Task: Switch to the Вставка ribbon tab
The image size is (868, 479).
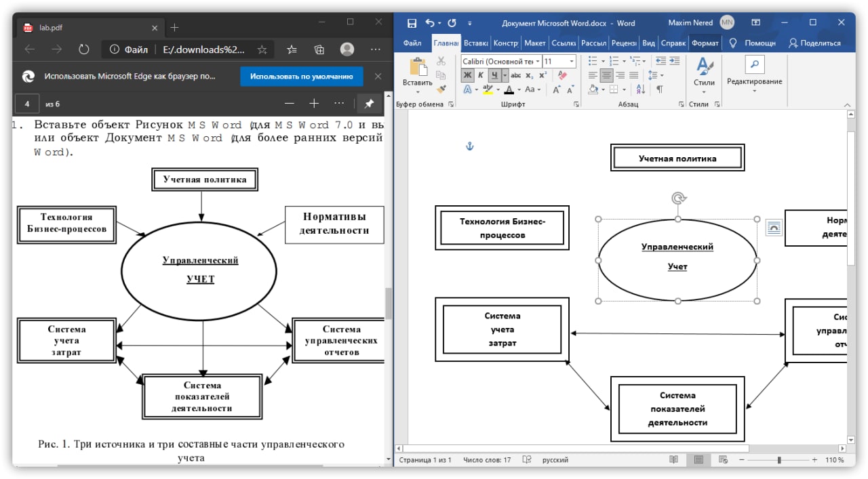Action: (x=476, y=43)
